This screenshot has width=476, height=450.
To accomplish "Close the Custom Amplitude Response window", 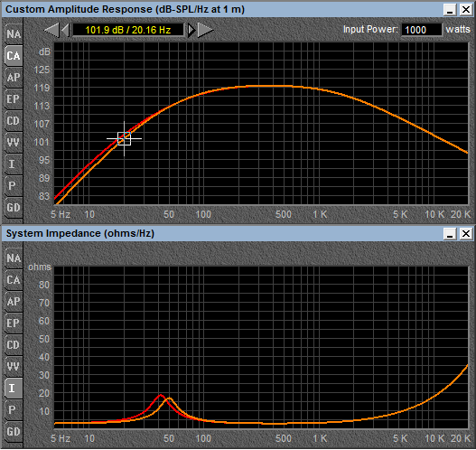I will [466, 10].
